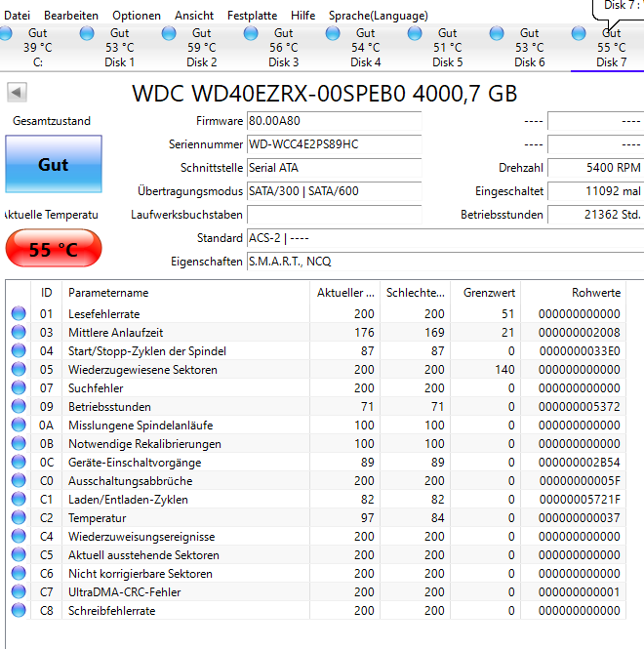The height and width of the screenshot is (649, 644).
Task: Click status orb of 09 Betriebsstunden row
Action: click(x=19, y=406)
